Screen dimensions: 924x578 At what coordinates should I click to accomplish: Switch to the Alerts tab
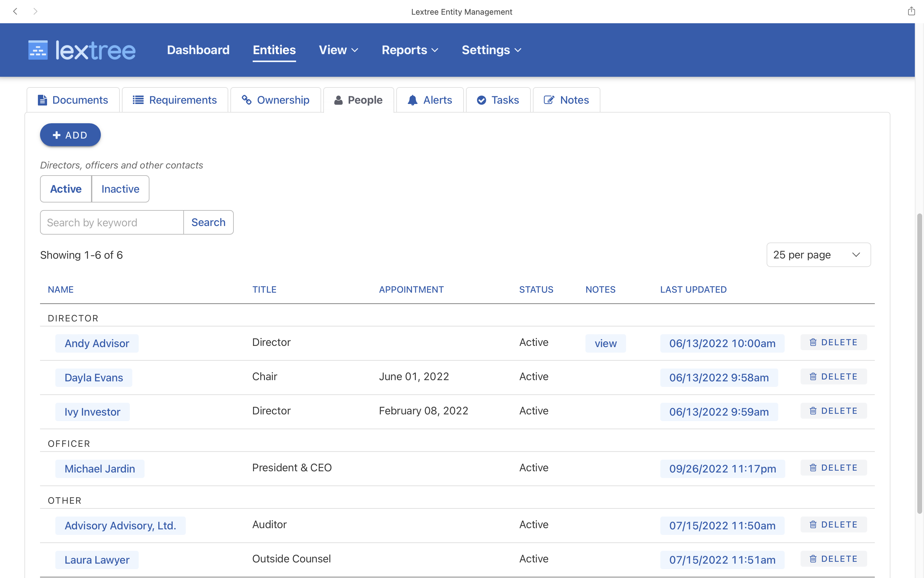pyautogui.click(x=430, y=100)
